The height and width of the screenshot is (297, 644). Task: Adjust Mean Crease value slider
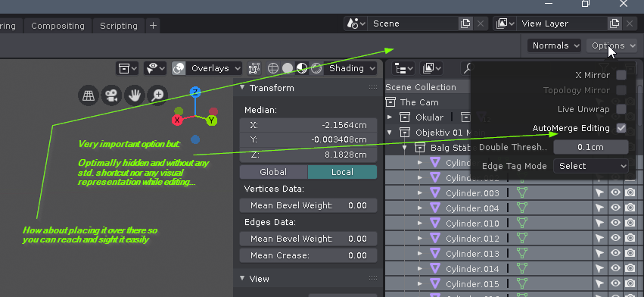point(308,255)
